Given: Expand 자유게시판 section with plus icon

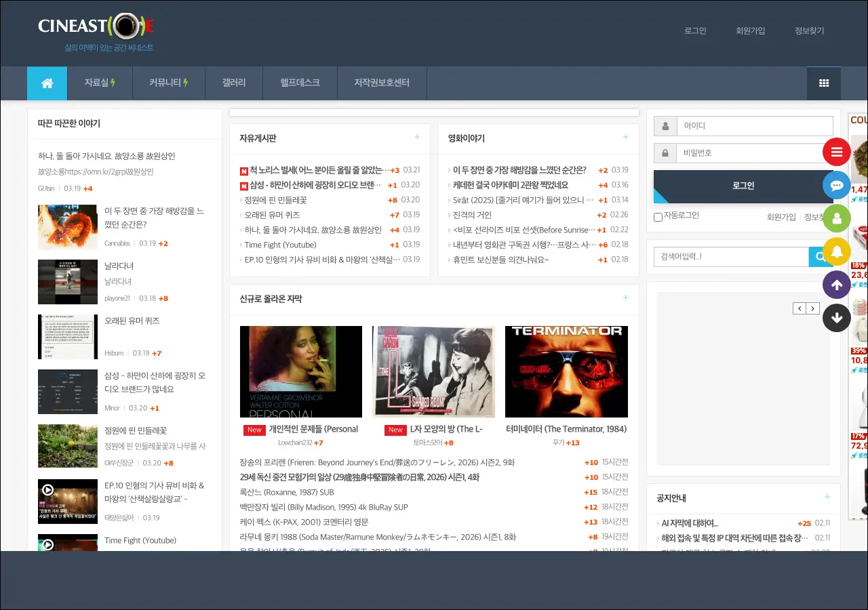Looking at the screenshot, I should 417,138.
